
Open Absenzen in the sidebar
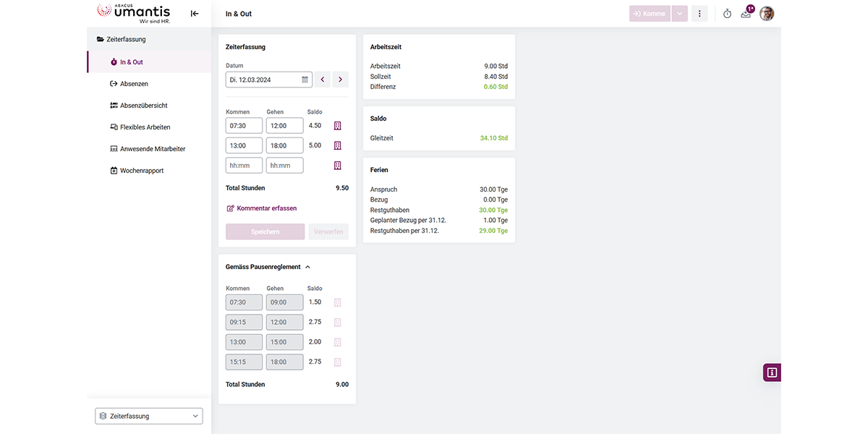[x=134, y=84]
